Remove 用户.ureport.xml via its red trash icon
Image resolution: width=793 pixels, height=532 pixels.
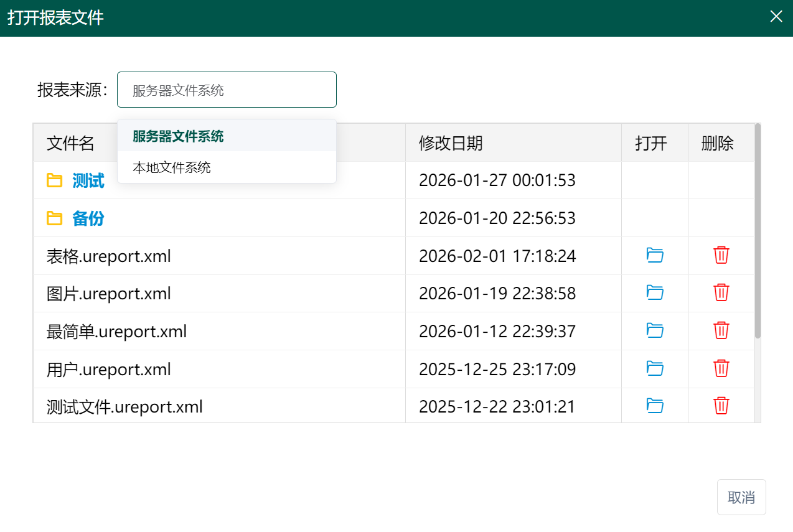tap(721, 368)
